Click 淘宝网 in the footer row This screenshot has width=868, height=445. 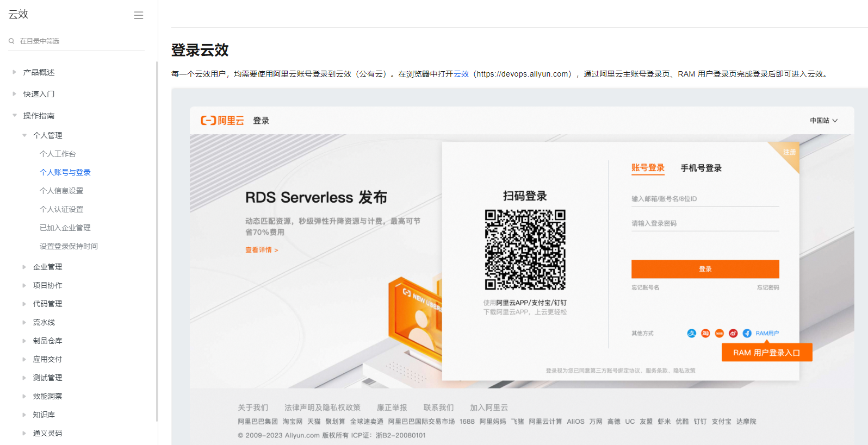[x=293, y=422]
